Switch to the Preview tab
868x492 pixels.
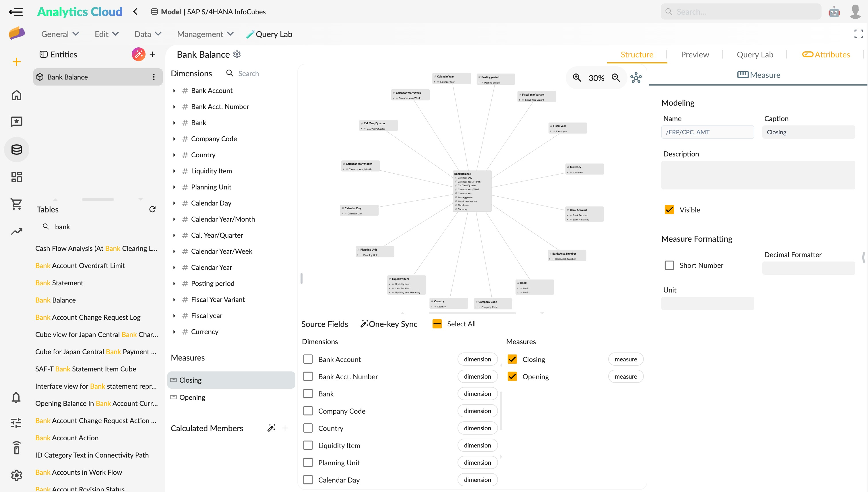point(695,54)
